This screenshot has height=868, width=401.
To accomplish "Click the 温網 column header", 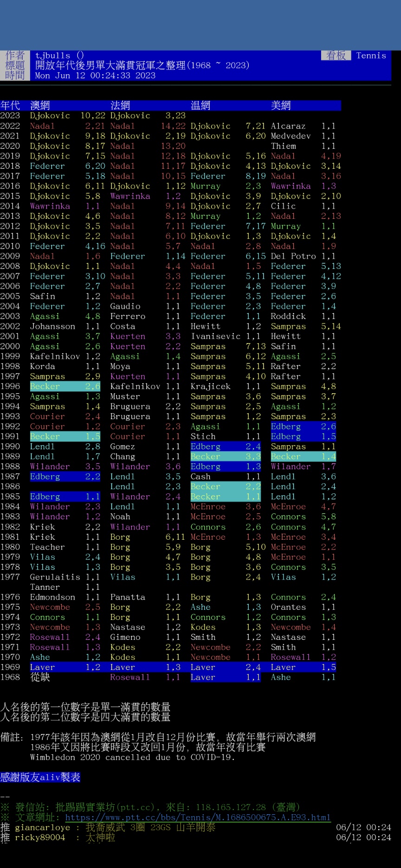I will (200, 105).
